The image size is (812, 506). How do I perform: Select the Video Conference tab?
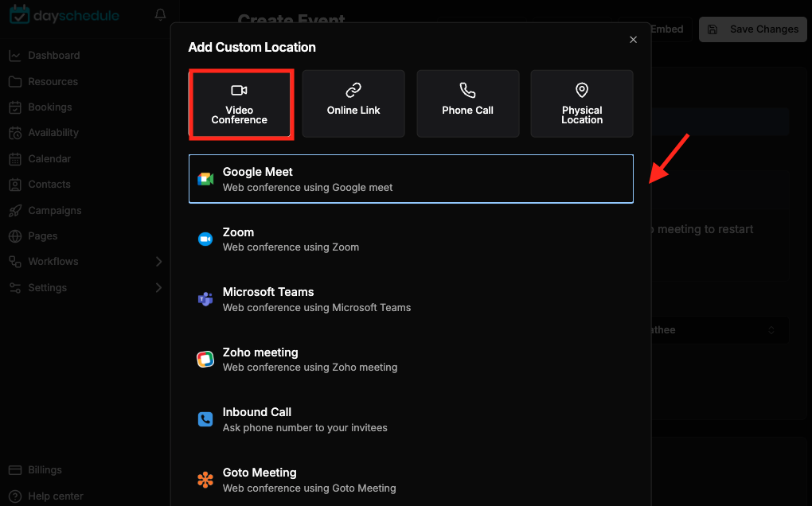tap(240, 103)
